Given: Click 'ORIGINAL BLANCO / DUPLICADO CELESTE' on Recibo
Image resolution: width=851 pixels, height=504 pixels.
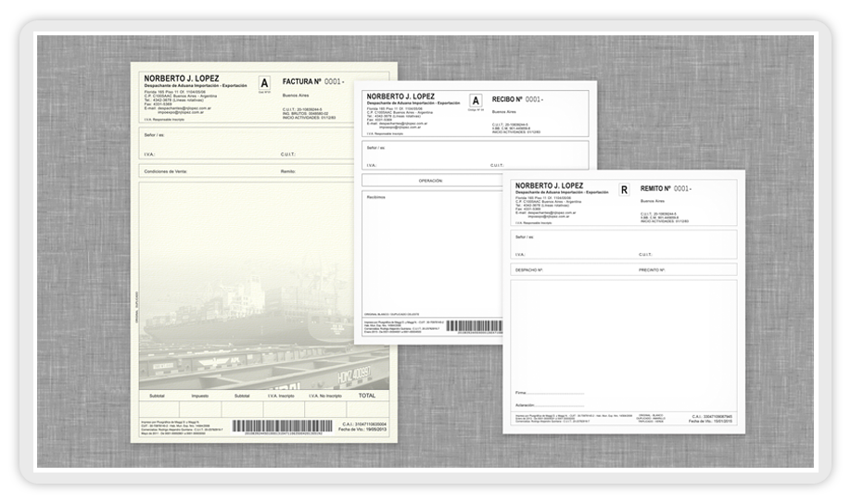Looking at the screenshot, I should (x=391, y=315).
